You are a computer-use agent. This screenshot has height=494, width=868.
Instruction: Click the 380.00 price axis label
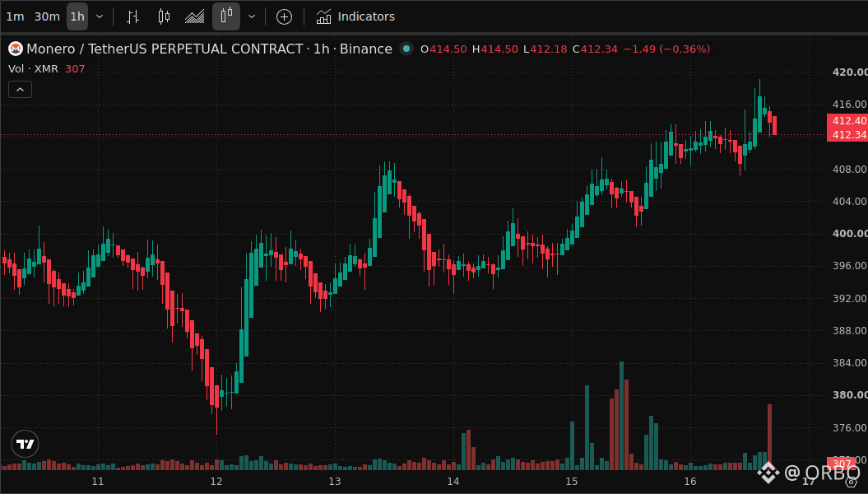pyautogui.click(x=850, y=395)
